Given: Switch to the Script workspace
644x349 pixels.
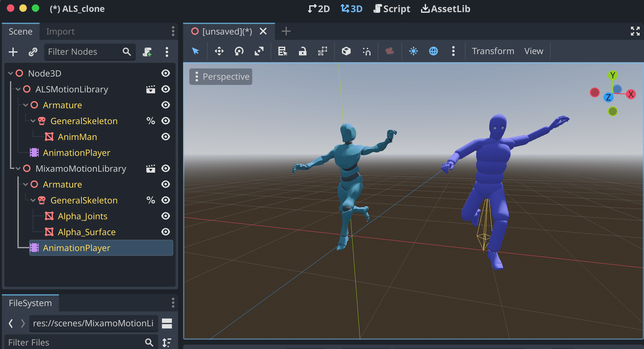Looking at the screenshot, I should tap(392, 9).
